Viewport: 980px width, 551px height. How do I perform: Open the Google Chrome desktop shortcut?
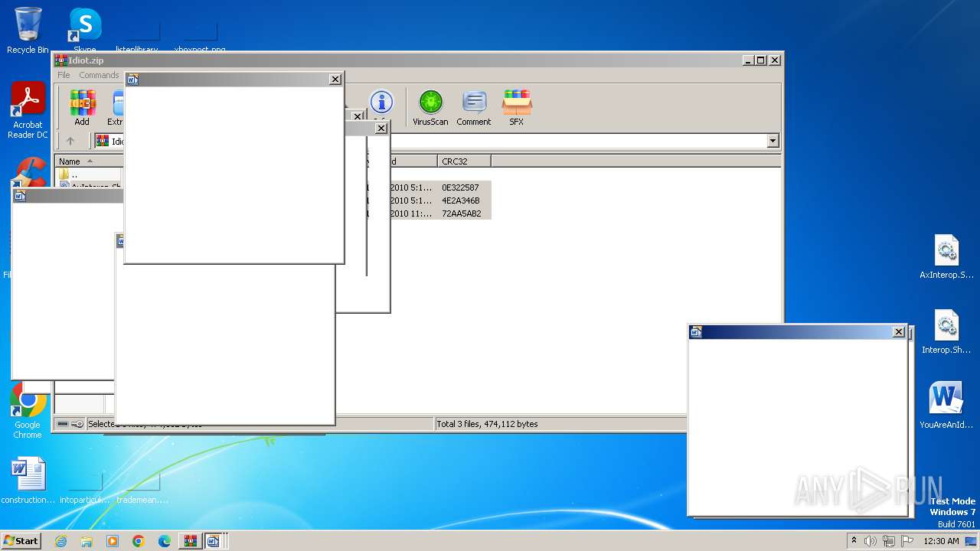click(x=28, y=410)
